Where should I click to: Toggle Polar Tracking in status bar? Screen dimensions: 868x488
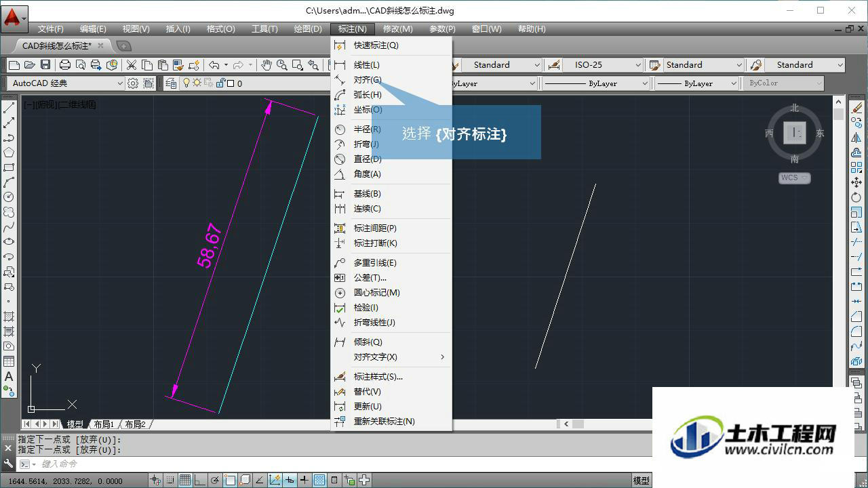[215, 481]
